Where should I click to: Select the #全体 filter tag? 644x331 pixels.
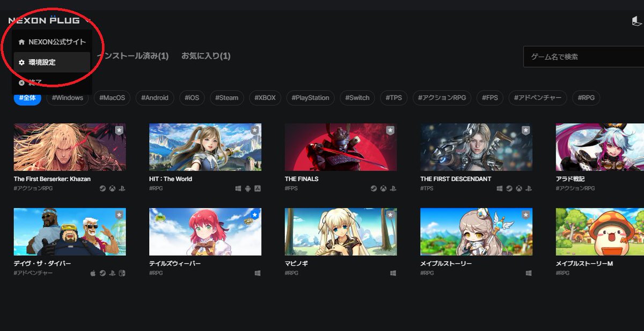tap(27, 98)
